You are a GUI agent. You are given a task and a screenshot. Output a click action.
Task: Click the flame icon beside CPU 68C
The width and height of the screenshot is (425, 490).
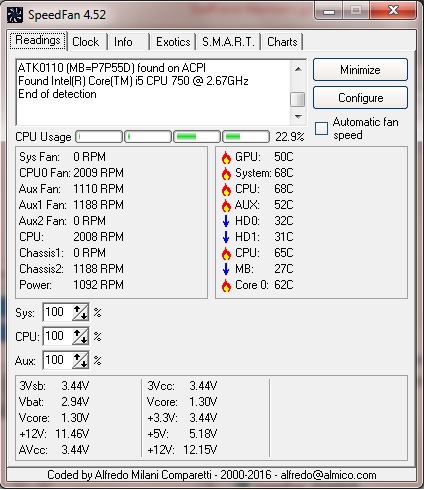[226, 189]
